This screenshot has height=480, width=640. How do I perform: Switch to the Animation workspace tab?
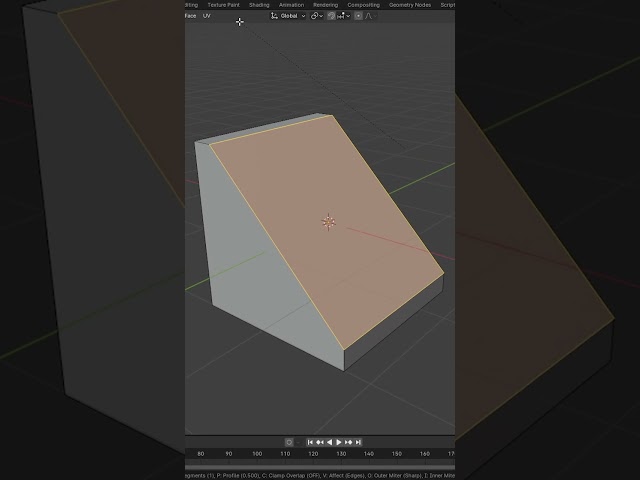click(291, 5)
